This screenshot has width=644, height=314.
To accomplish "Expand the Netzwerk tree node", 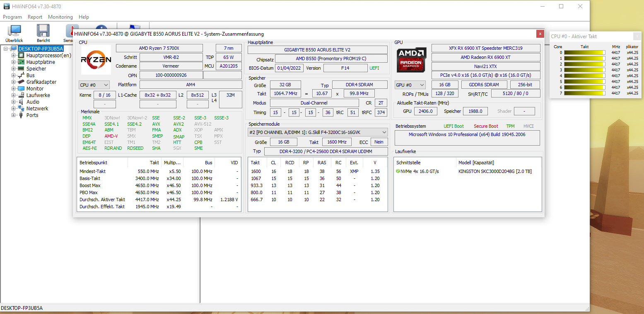I will (x=14, y=108).
